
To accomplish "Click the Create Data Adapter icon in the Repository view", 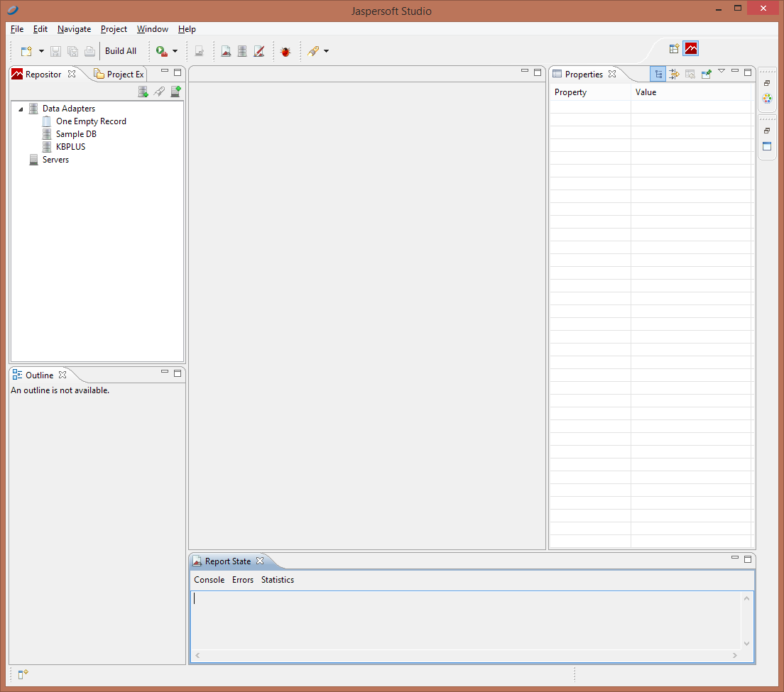I will 143,92.
